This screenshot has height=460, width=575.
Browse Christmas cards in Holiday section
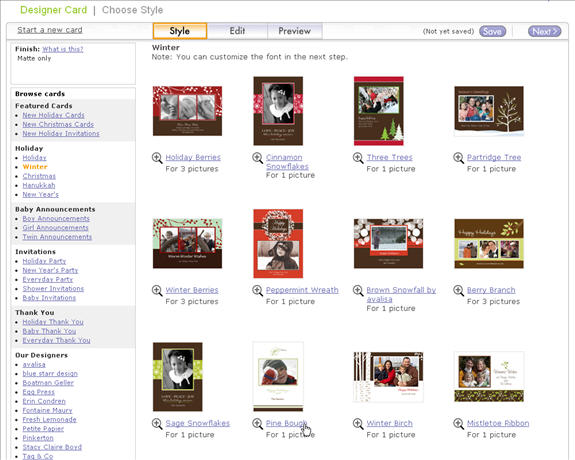point(39,176)
